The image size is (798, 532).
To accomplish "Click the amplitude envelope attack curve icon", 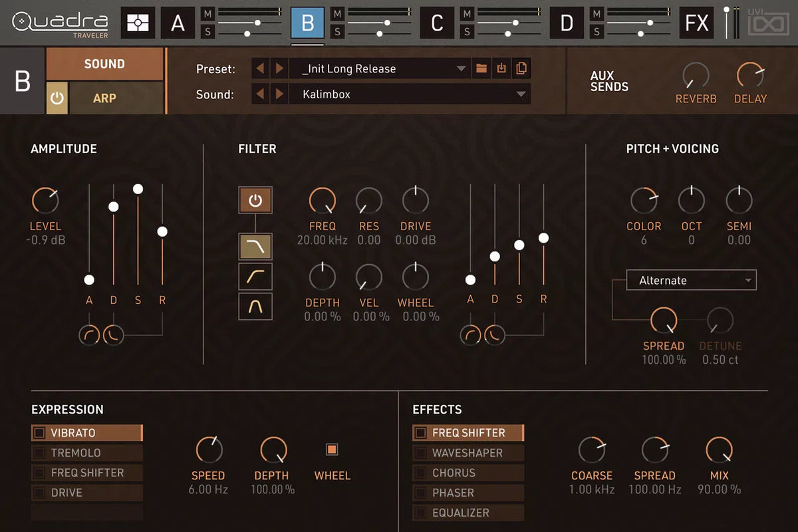I will pos(89,335).
